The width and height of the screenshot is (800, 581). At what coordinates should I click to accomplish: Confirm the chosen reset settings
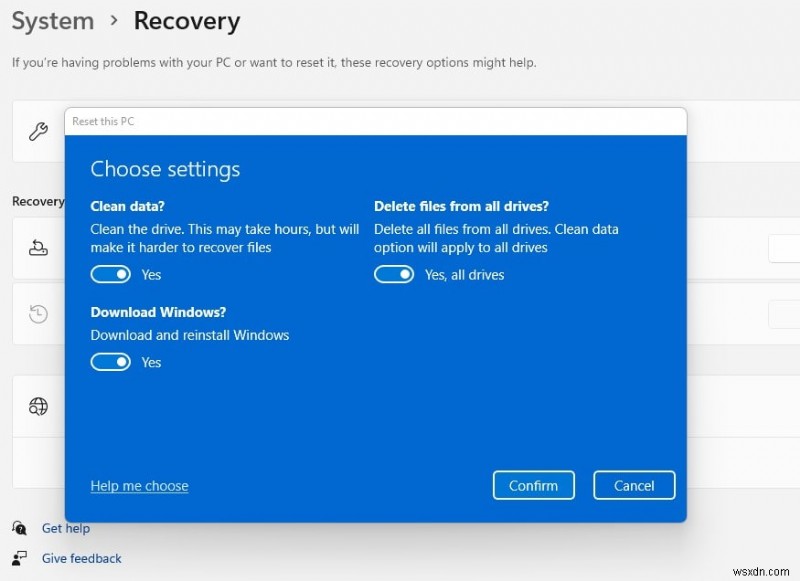click(x=534, y=485)
